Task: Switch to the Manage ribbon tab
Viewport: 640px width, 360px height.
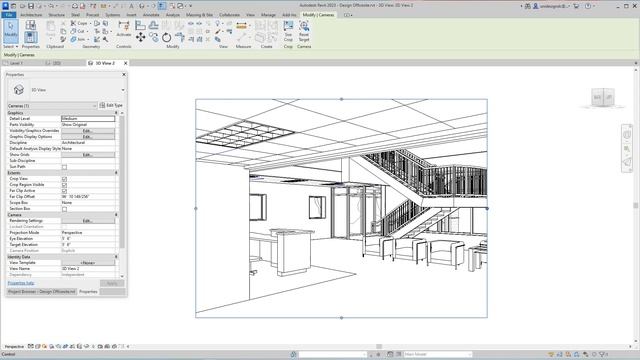Action: coord(268,15)
